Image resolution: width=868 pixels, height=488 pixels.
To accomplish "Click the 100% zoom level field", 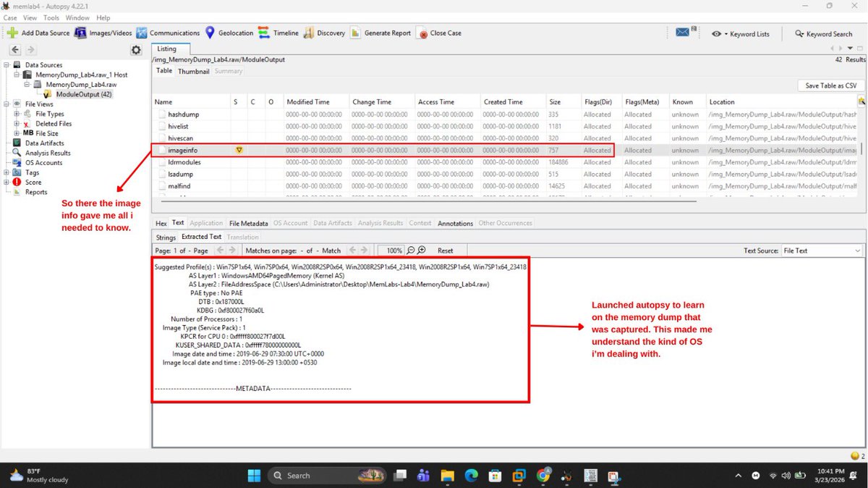I will click(391, 251).
